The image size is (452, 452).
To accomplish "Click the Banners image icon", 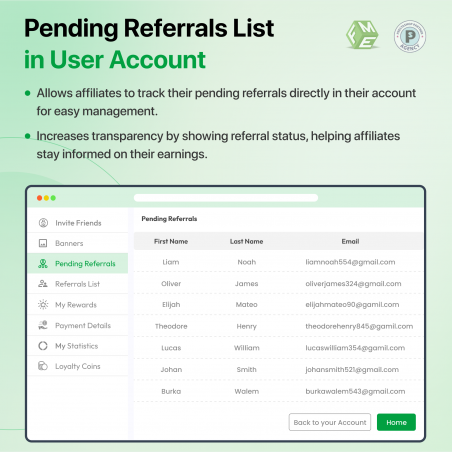I will click(43, 243).
